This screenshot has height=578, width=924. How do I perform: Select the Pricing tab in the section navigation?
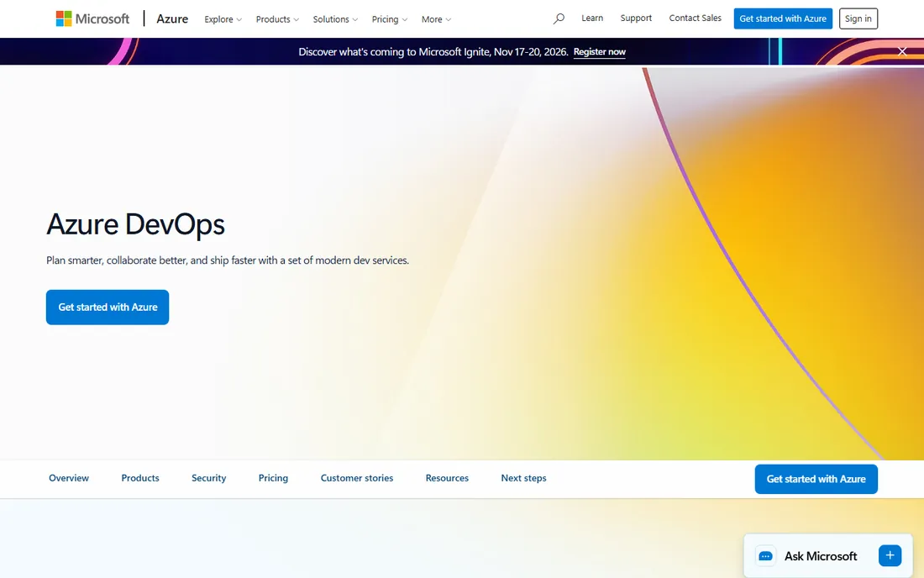[274, 478]
